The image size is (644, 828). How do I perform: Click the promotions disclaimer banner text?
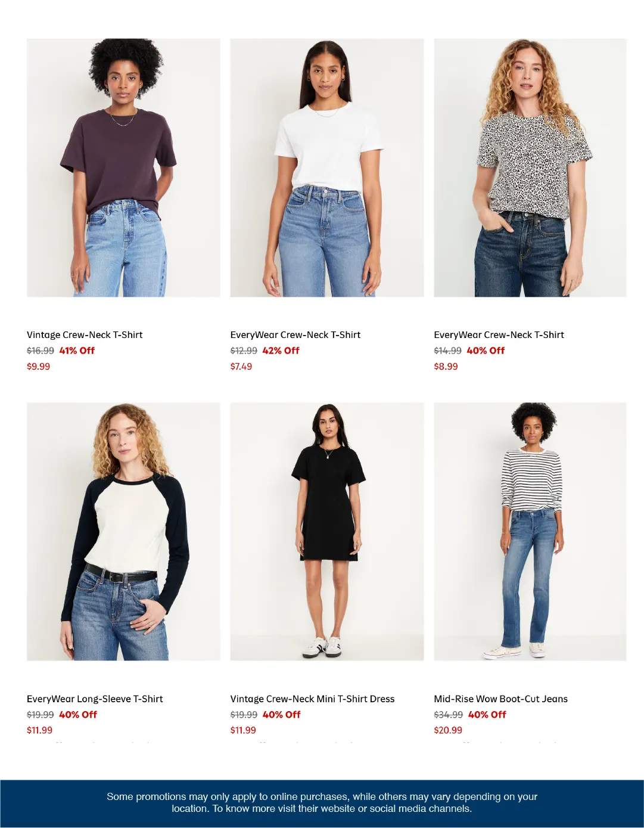pyautogui.click(x=322, y=802)
